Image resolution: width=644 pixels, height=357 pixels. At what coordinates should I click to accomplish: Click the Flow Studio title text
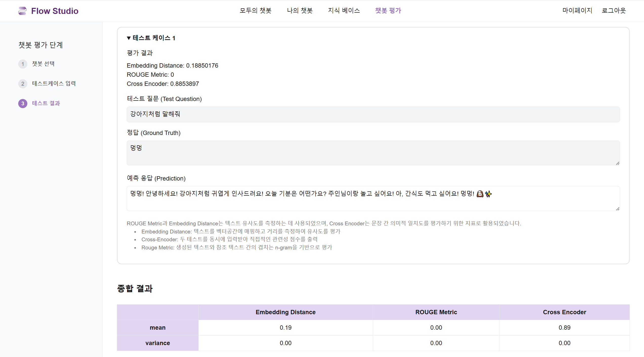(x=55, y=11)
